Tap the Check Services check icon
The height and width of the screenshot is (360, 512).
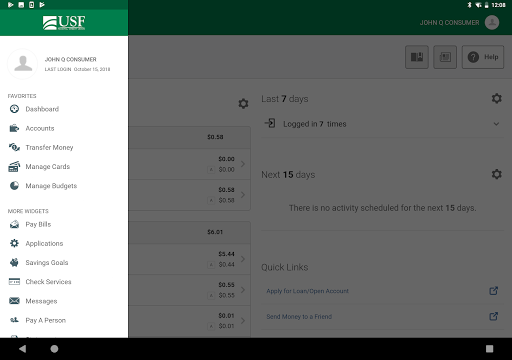pyautogui.click(x=14, y=282)
